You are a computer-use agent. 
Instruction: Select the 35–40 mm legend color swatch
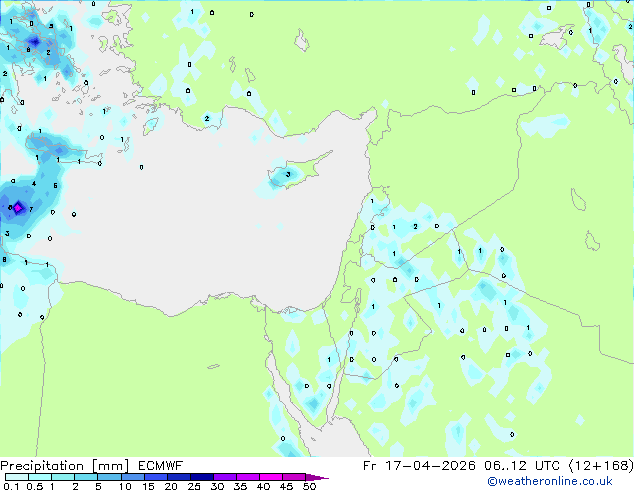(247, 477)
